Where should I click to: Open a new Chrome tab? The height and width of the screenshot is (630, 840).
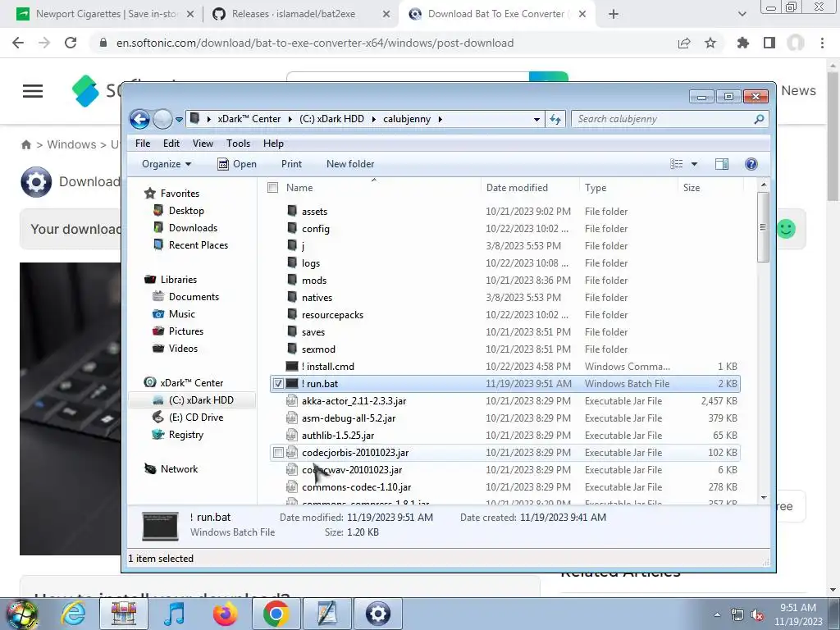point(614,15)
